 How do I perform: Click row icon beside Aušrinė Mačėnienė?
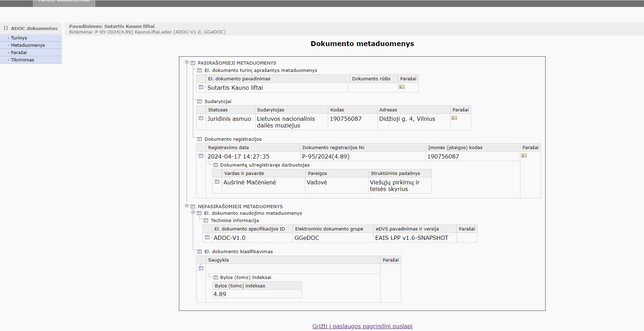pos(217,182)
